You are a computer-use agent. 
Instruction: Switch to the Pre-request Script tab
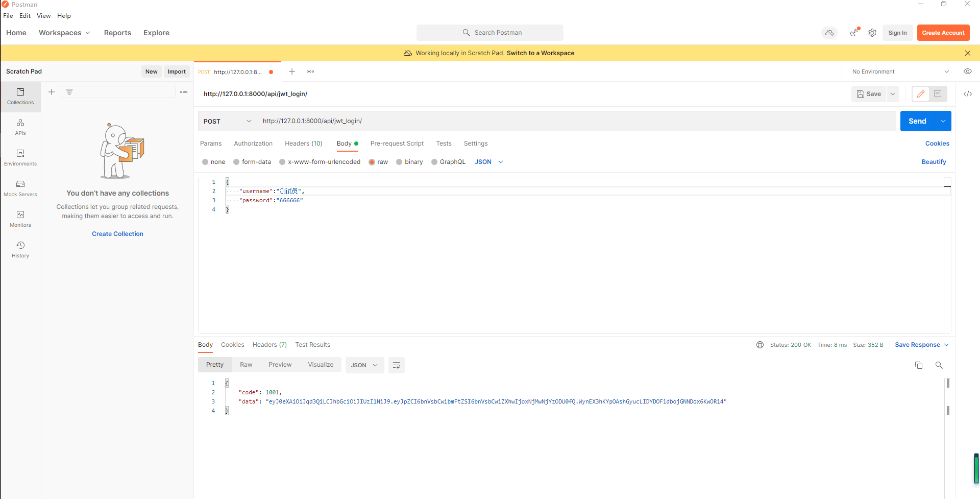pyautogui.click(x=397, y=144)
